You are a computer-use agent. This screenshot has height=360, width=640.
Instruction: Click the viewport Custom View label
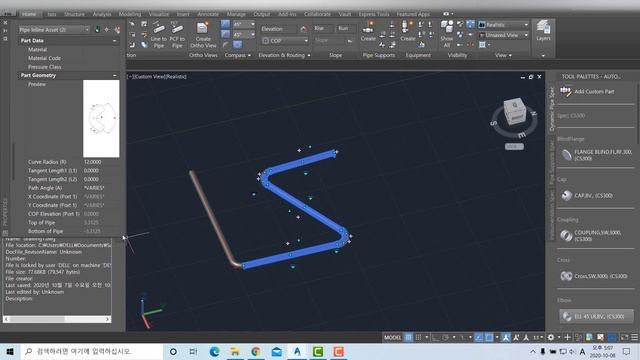click(x=149, y=76)
